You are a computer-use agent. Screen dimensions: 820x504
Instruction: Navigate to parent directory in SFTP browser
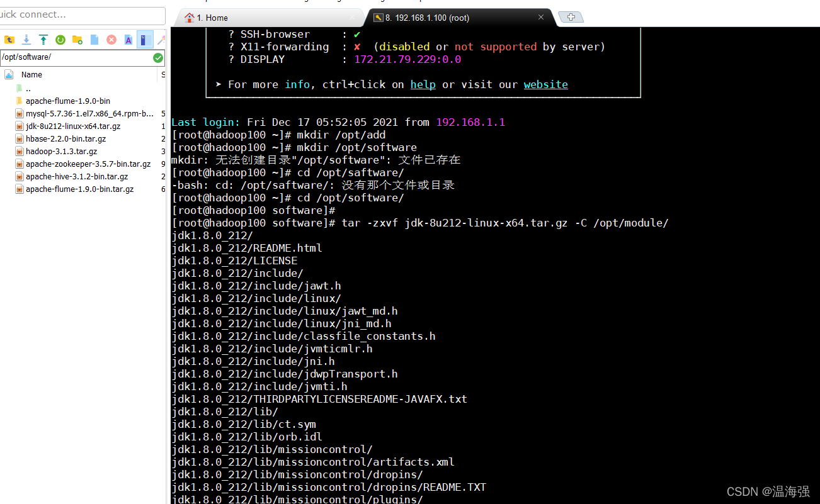tap(9, 39)
